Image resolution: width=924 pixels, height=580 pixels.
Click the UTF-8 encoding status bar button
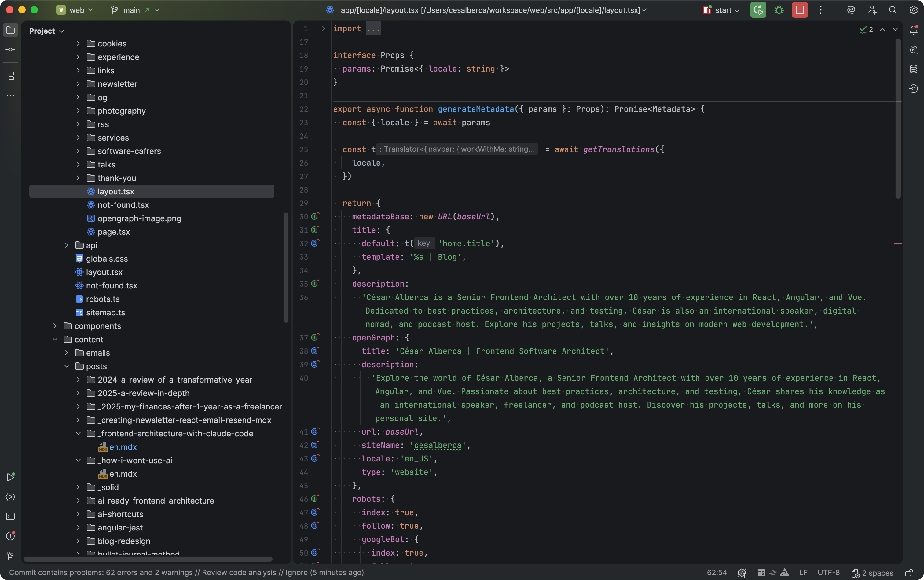pyautogui.click(x=828, y=573)
